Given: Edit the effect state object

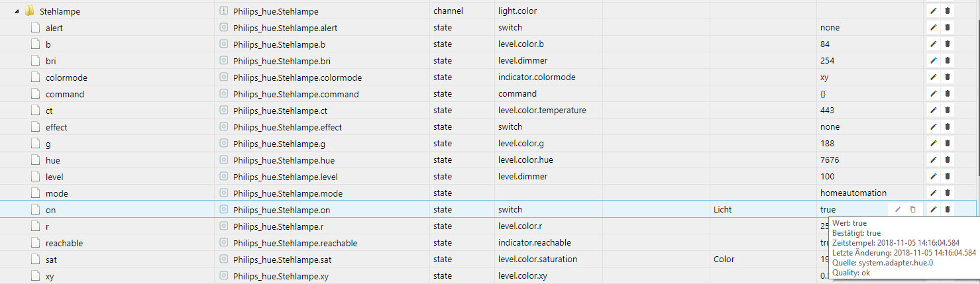Looking at the screenshot, I should [933, 127].
